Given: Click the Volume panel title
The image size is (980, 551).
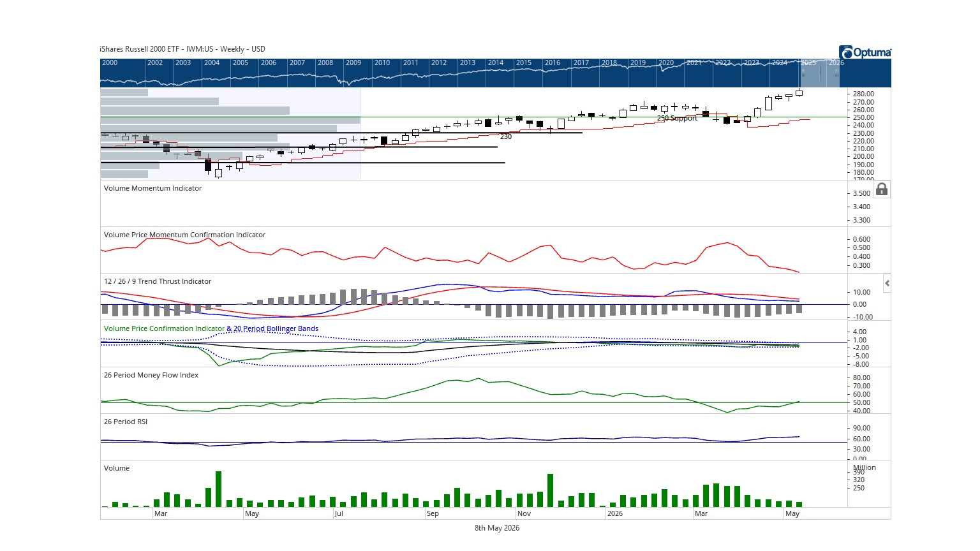Looking at the screenshot, I should 117,468.
